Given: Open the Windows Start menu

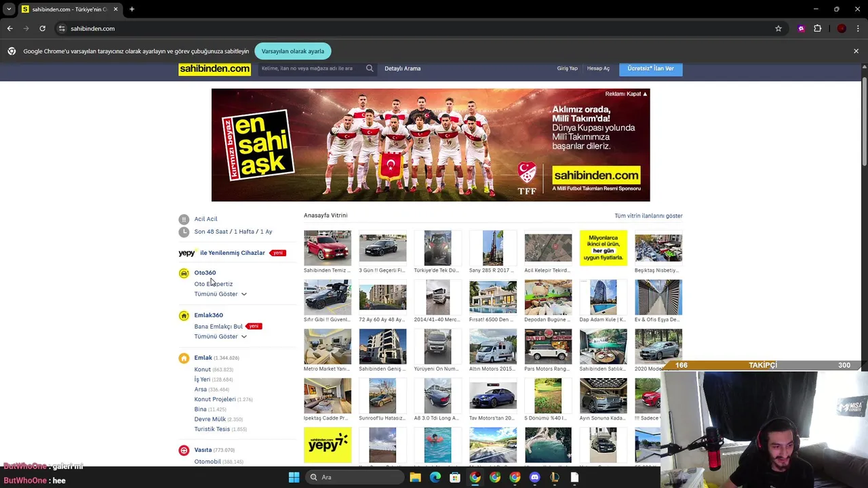Looking at the screenshot, I should click(294, 477).
